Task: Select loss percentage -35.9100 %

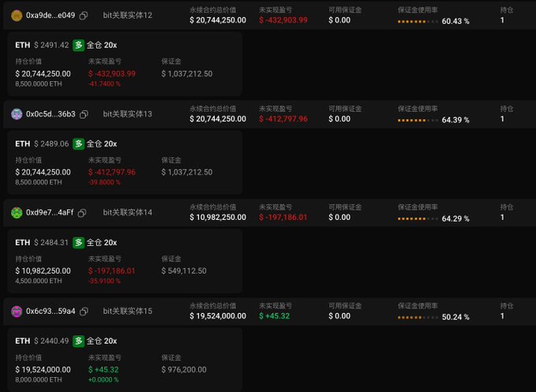Action: (104, 281)
